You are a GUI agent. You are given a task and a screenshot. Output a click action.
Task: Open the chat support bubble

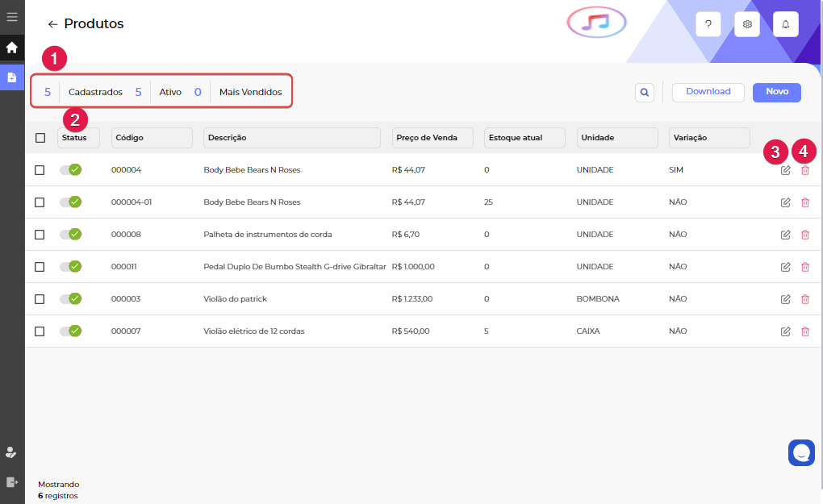click(x=801, y=452)
